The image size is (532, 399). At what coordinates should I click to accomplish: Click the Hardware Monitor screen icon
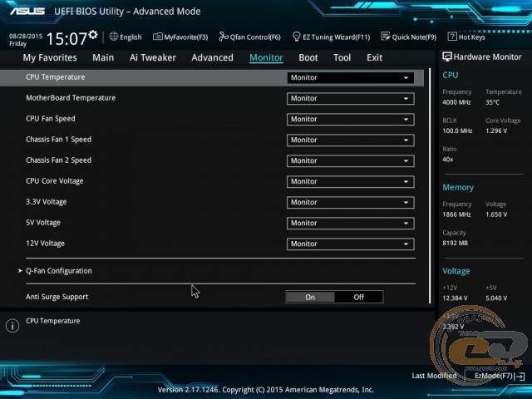(x=447, y=57)
